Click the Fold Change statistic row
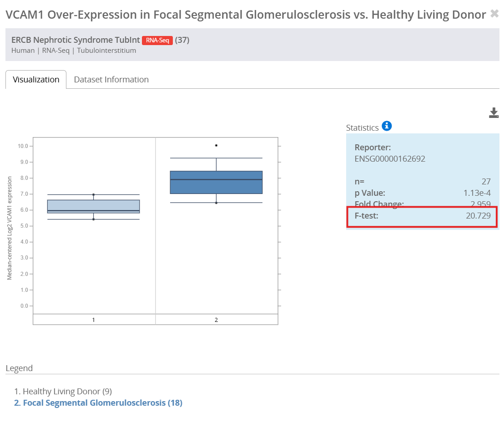Screen dimensions: 504x428 [423, 204]
